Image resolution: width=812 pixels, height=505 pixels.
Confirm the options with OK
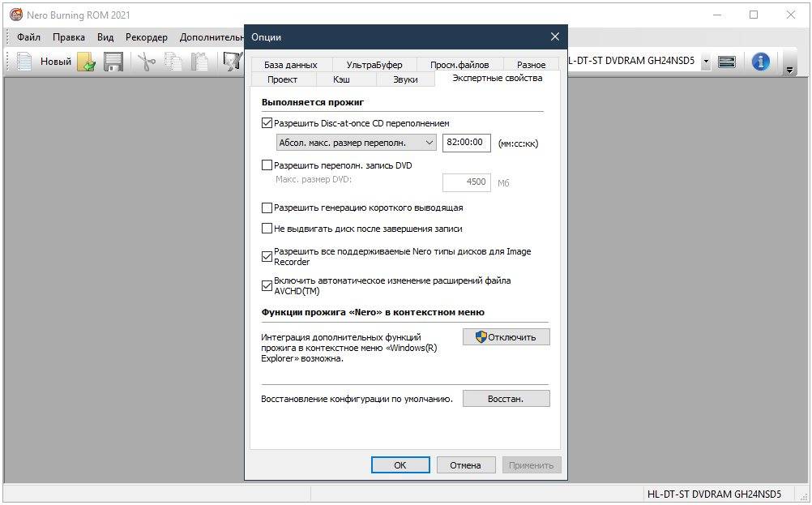[x=400, y=465]
